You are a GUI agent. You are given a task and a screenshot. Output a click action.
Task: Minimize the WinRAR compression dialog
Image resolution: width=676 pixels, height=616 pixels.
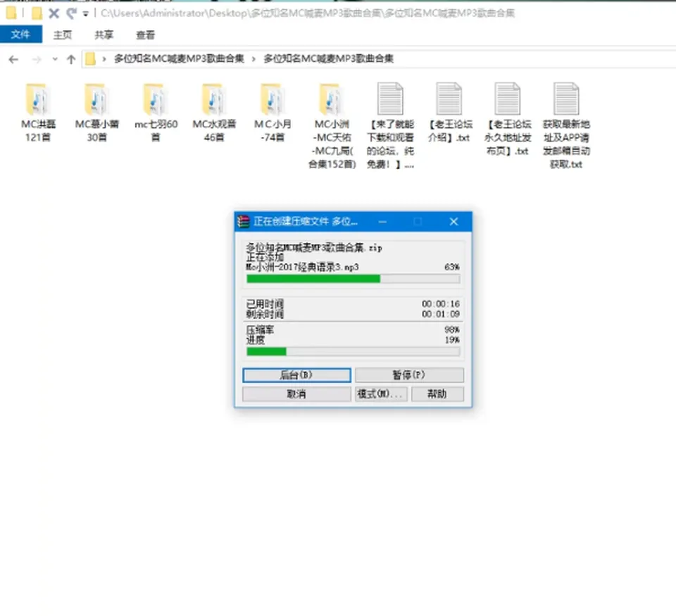pyautogui.click(x=382, y=222)
